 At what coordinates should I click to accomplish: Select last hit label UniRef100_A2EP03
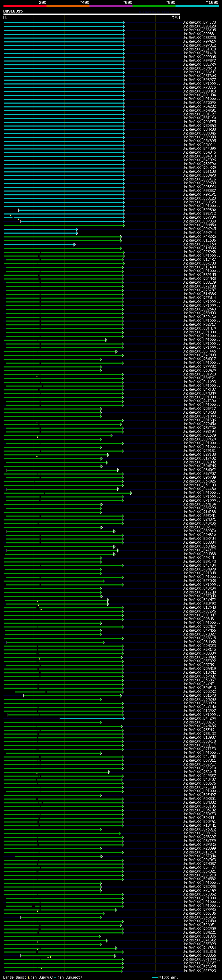(199, 971)
